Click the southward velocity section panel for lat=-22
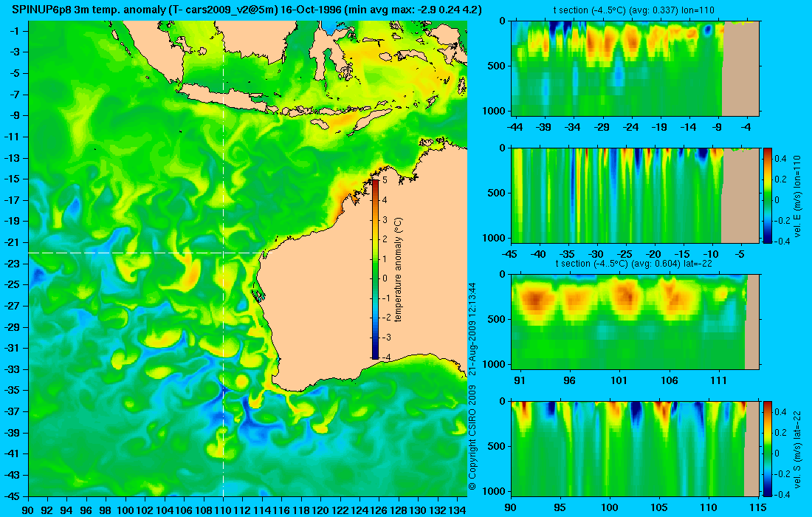Image resolution: width=812 pixels, height=517 pixels. pos(636,448)
